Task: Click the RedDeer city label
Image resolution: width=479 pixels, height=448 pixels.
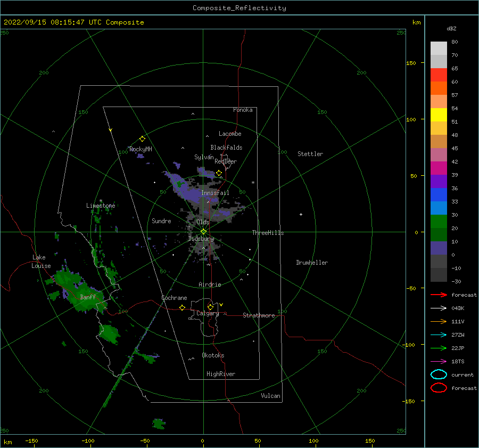Action: pos(226,161)
